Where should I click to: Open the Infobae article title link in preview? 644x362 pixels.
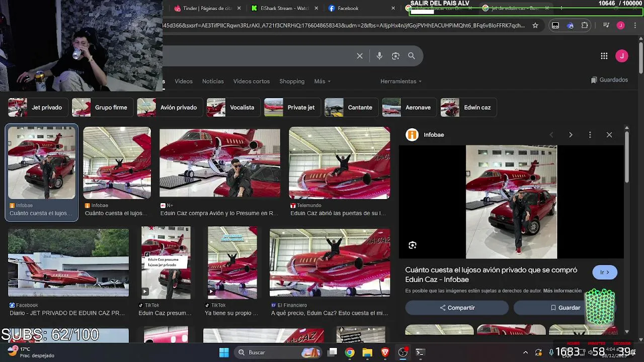491,275
